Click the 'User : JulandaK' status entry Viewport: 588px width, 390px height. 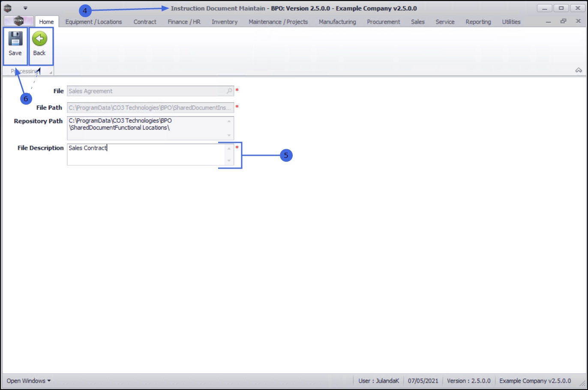379,381
